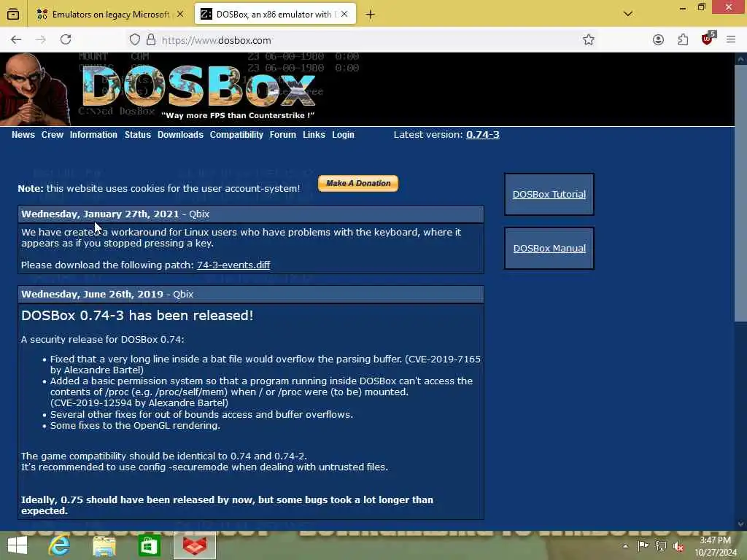Open the network tray icon

coord(661,545)
